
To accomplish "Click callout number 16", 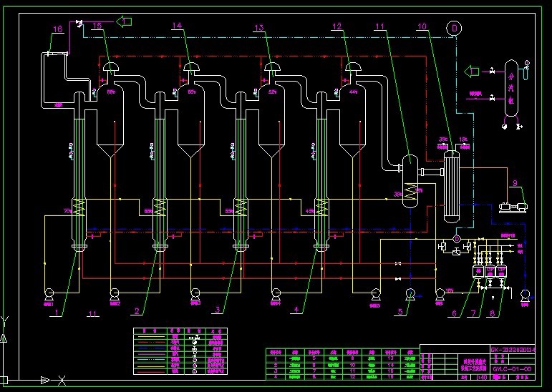I will (58, 29).
